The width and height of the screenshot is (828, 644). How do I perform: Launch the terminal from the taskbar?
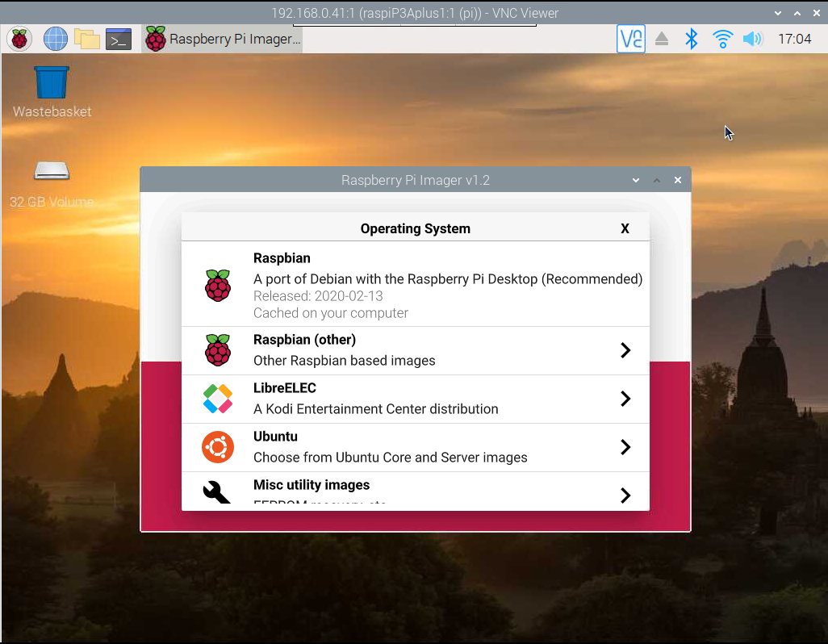[119, 39]
